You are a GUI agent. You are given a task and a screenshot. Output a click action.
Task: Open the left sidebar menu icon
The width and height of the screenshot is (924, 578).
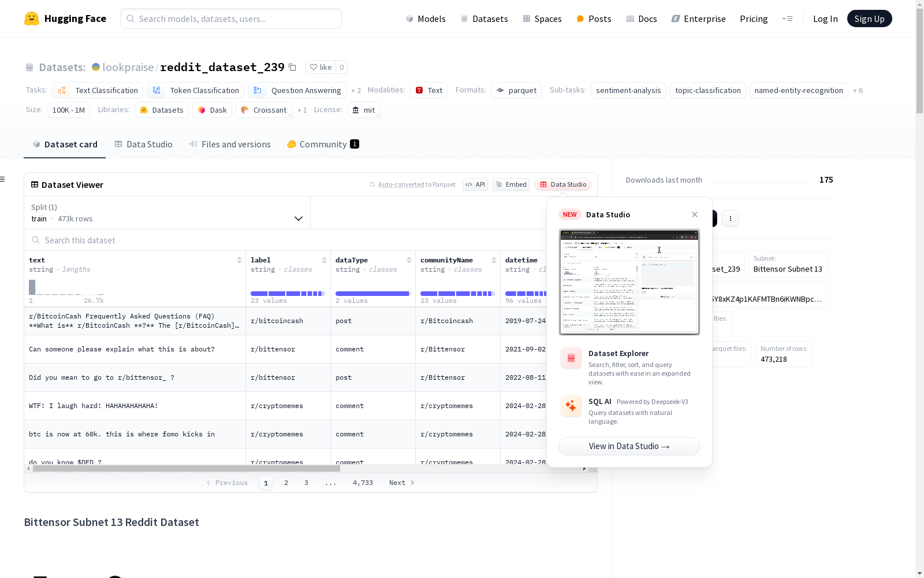tap(3, 179)
